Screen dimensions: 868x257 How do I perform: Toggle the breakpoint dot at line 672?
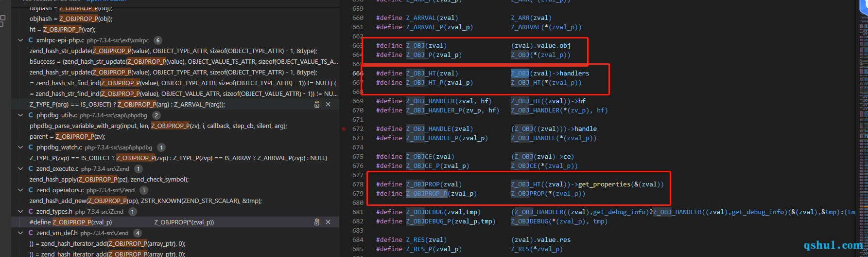click(344, 129)
